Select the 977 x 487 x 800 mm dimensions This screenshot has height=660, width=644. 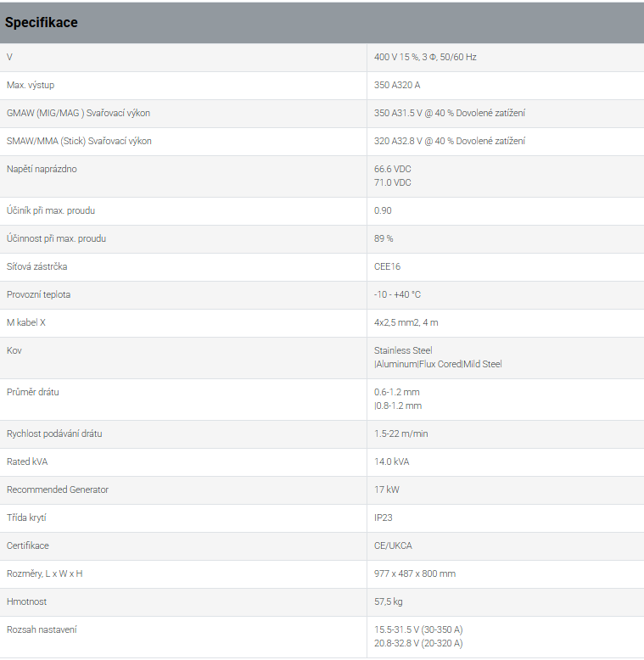point(415,573)
